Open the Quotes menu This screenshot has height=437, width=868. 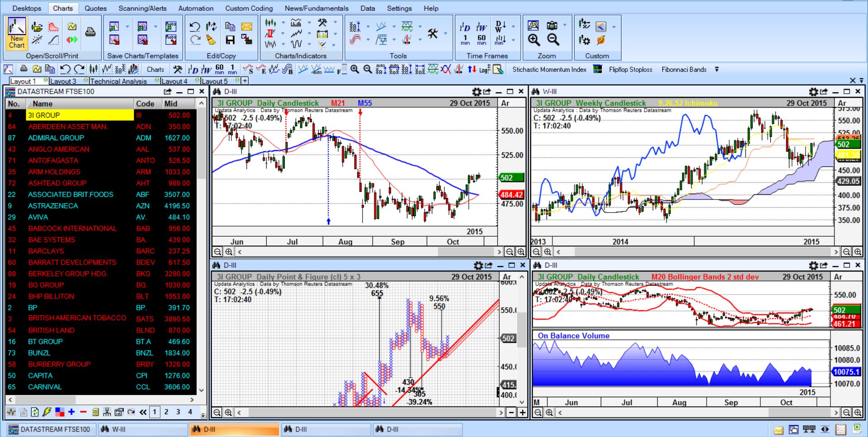(x=96, y=8)
